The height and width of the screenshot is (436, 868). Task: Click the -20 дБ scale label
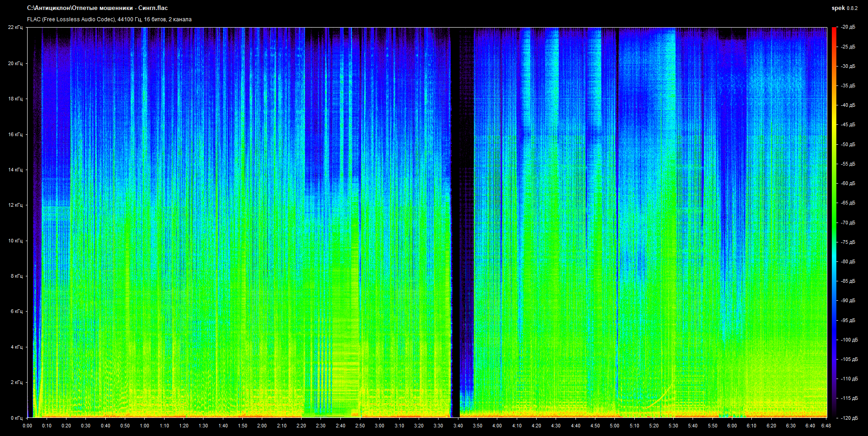pyautogui.click(x=848, y=27)
